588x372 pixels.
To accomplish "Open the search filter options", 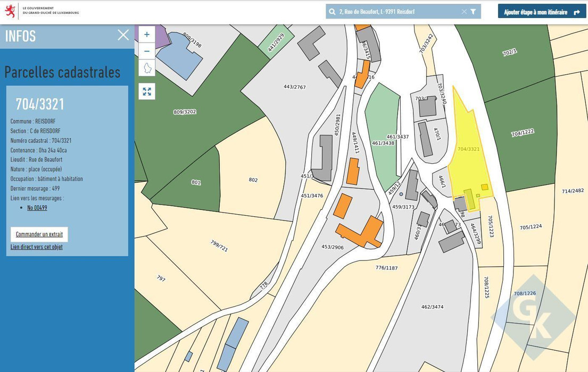I will point(473,12).
